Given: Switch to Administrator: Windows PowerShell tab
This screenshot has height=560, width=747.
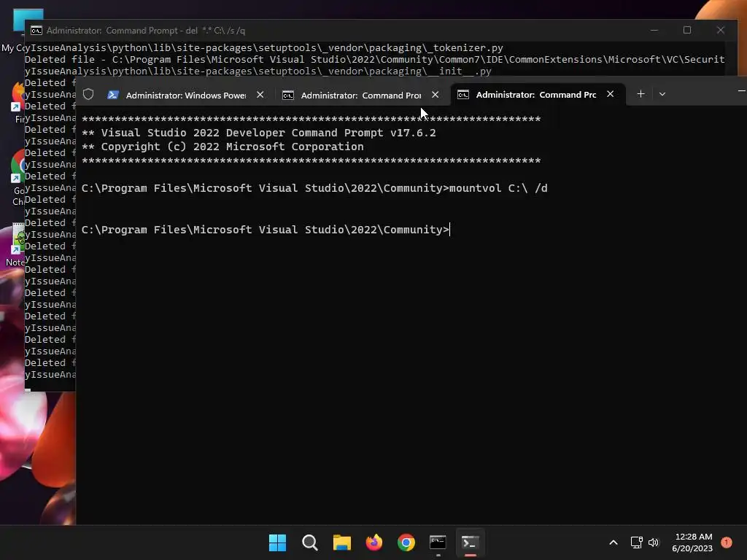Looking at the screenshot, I should [x=186, y=95].
